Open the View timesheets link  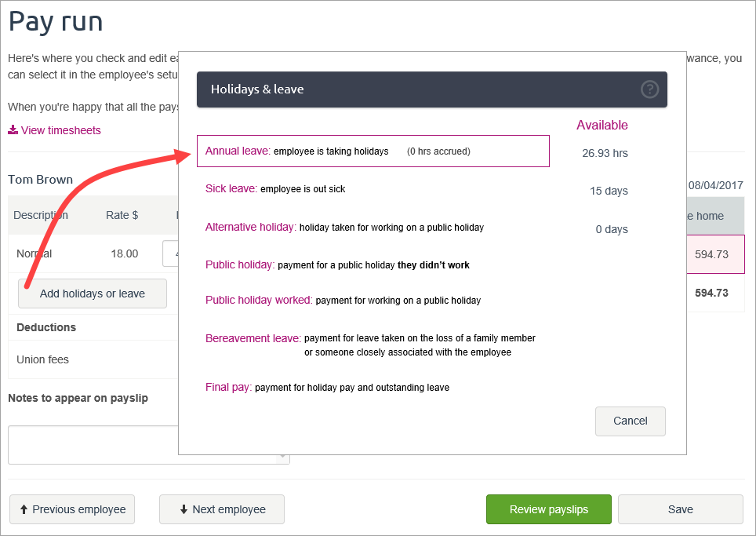(x=60, y=130)
